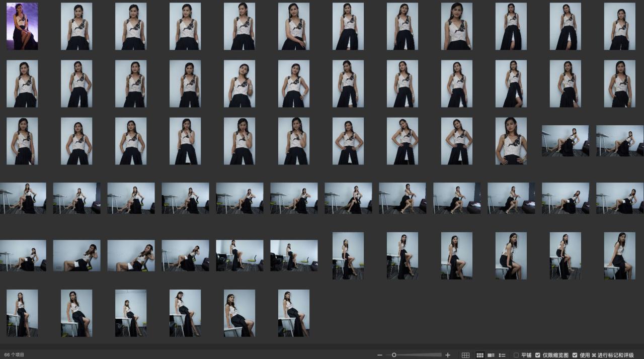
Task: Select the last thumbnail in the fifth row
Action: coord(619,255)
